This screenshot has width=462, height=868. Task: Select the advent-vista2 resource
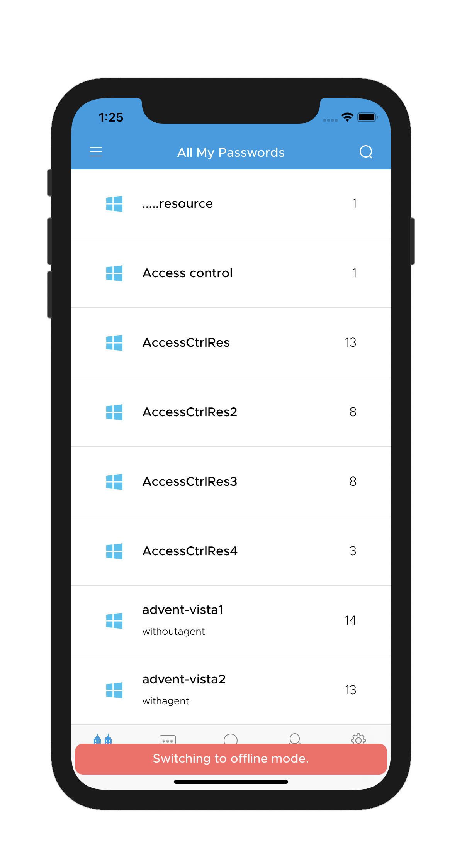[231, 689]
